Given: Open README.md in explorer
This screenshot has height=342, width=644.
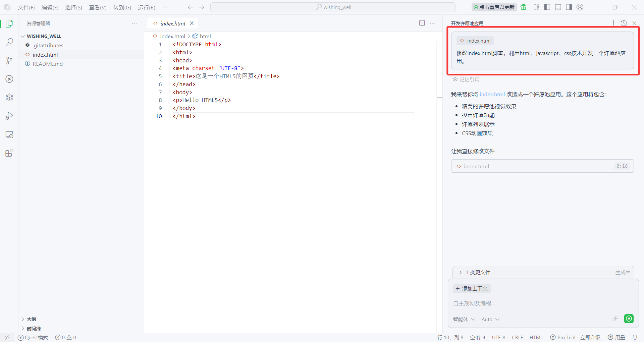Looking at the screenshot, I should click(48, 64).
